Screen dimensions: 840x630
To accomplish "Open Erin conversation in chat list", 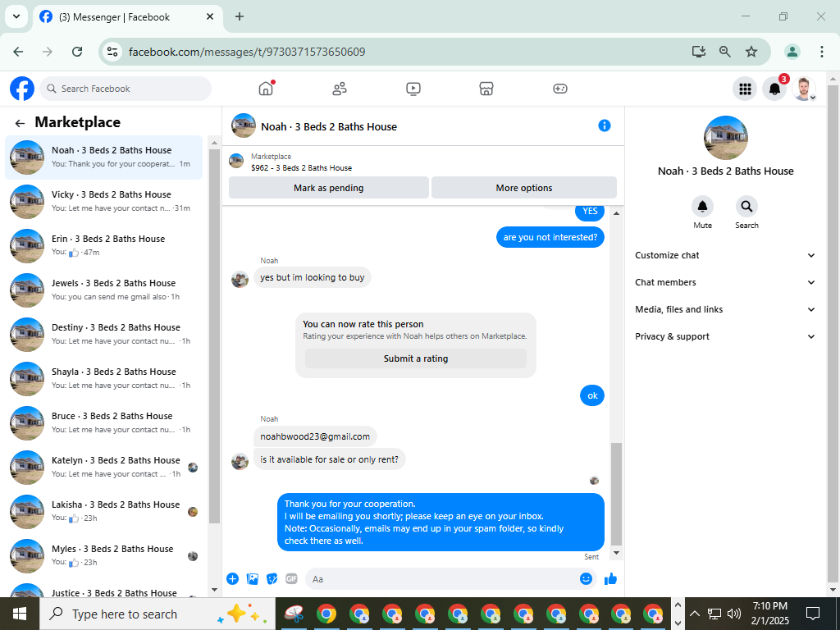I will coord(104,246).
